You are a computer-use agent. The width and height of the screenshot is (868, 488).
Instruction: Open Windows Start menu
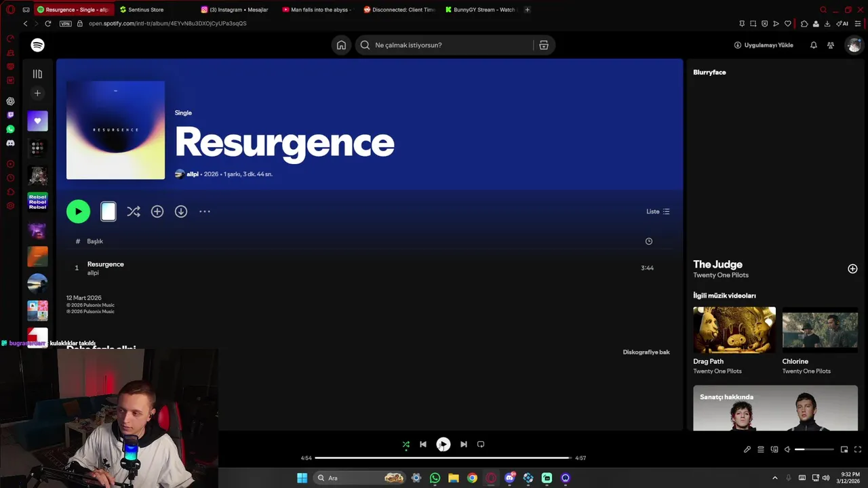click(x=302, y=478)
